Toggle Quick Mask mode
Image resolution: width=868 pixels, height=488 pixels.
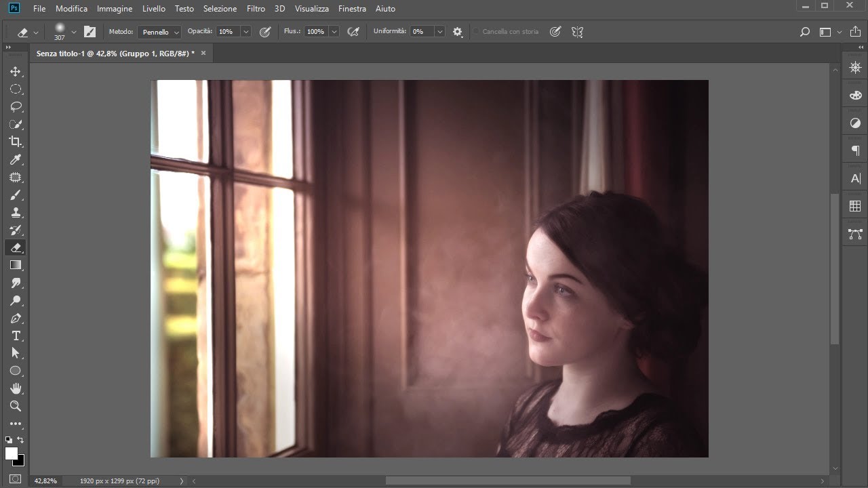click(x=16, y=479)
